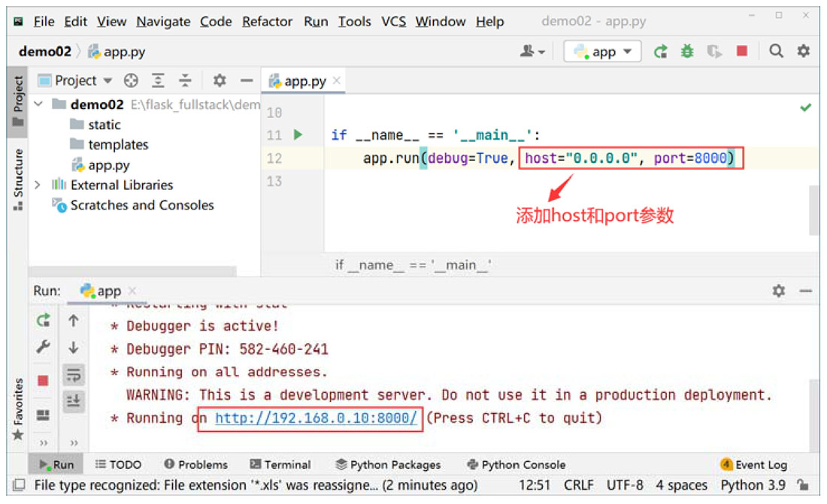827x504 pixels.
Task: Click the green run gutter arrow on line 11
Action: (298, 135)
